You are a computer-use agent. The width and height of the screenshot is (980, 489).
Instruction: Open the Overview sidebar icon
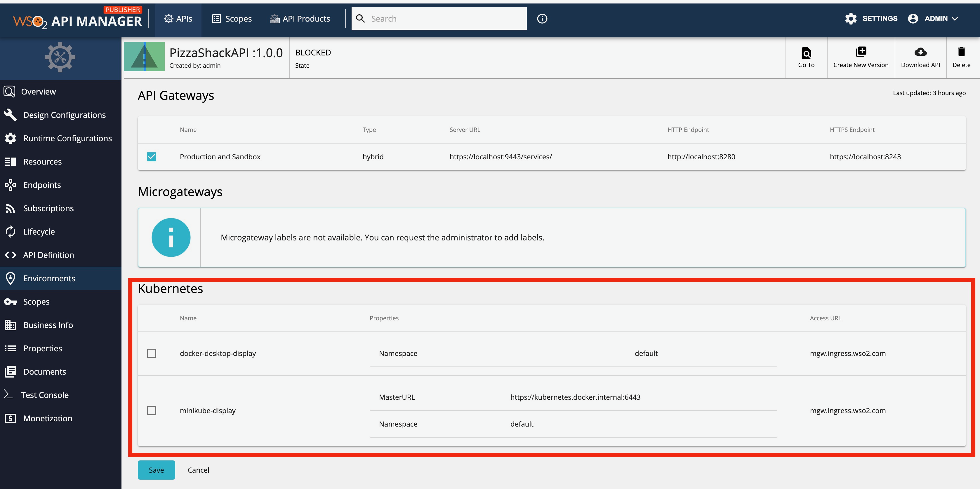click(9, 92)
